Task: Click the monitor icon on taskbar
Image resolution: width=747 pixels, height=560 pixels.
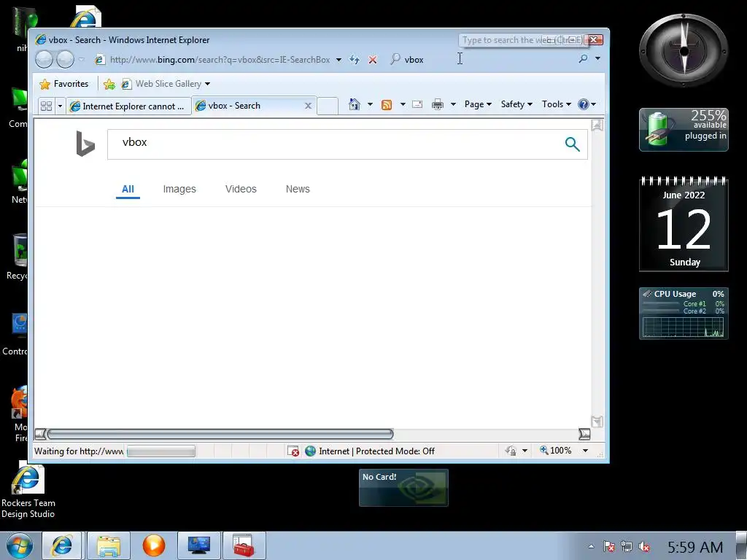Action: coord(198,545)
